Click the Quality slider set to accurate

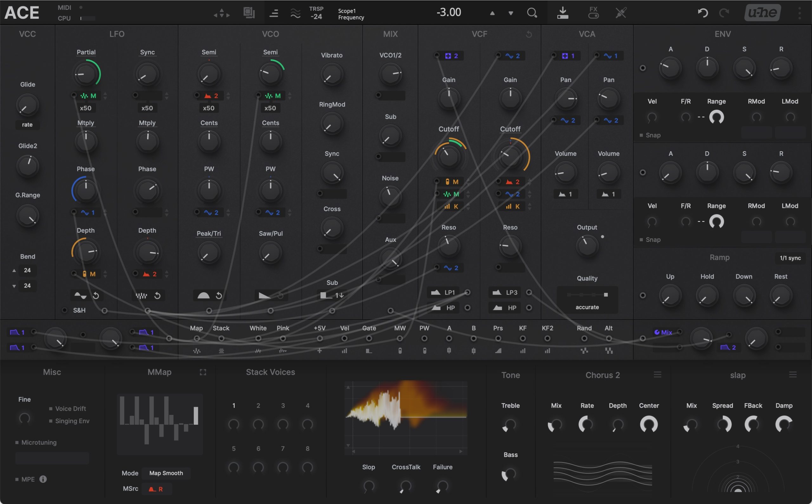pyautogui.click(x=587, y=295)
